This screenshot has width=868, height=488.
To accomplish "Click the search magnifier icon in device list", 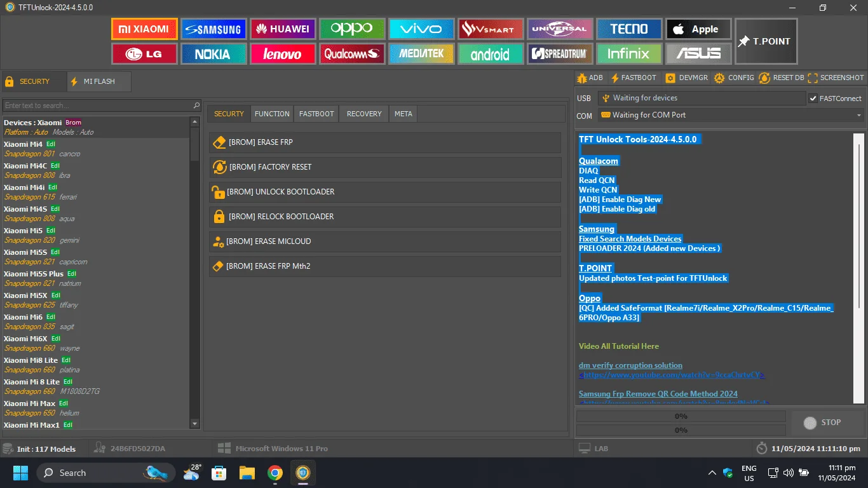I will [x=196, y=105].
